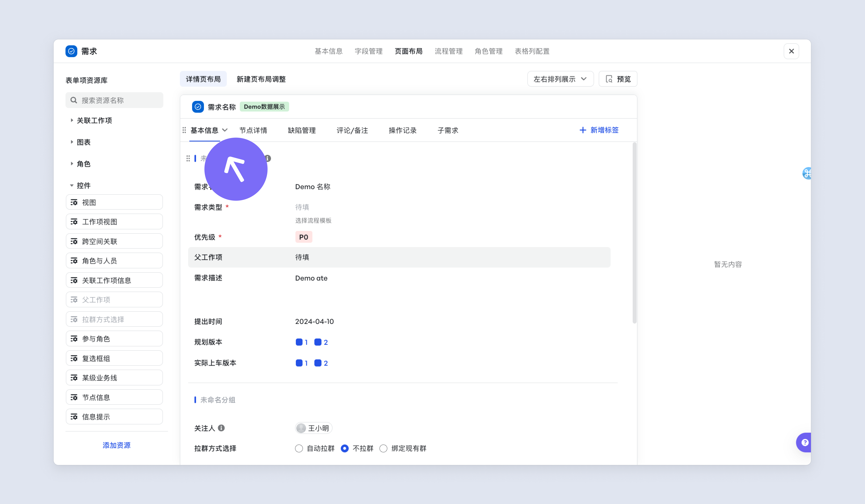The image size is (865, 504).
Task: Expand the 关联工作项 tree section
Action: tap(72, 120)
